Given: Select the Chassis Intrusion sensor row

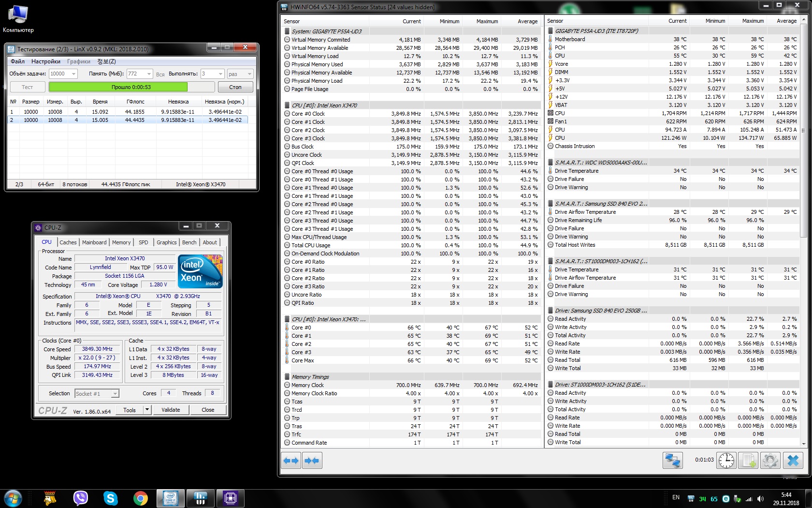Looking at the screenshot, I should tap(673, 146).
